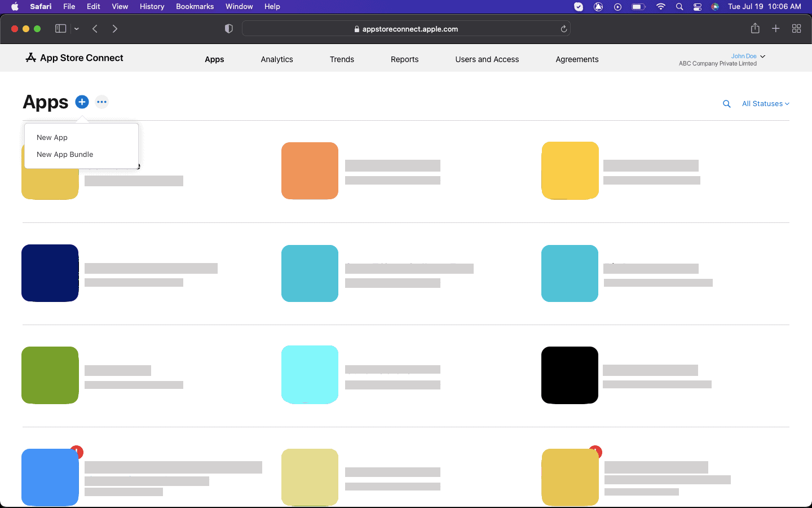This screenshot has height=508, width=812.
Task: Open the Bookmarks menu
Action: 195,7
